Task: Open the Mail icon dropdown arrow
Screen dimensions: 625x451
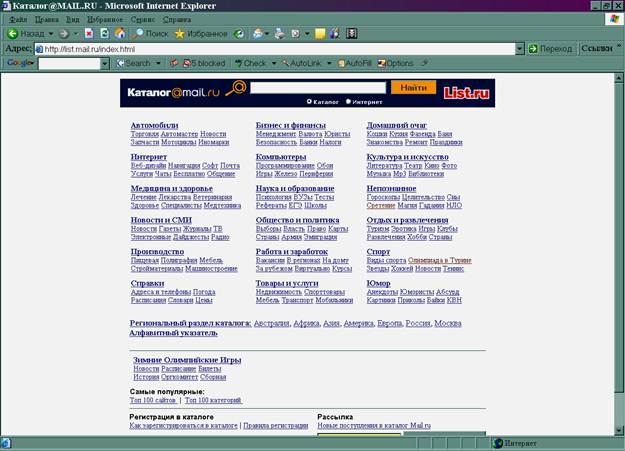Action: point(267,34)
